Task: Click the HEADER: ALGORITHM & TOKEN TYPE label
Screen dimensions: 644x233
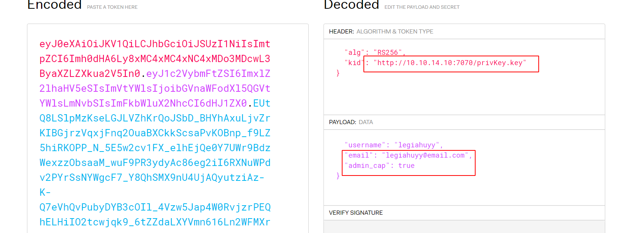Action: click(381, 32)
